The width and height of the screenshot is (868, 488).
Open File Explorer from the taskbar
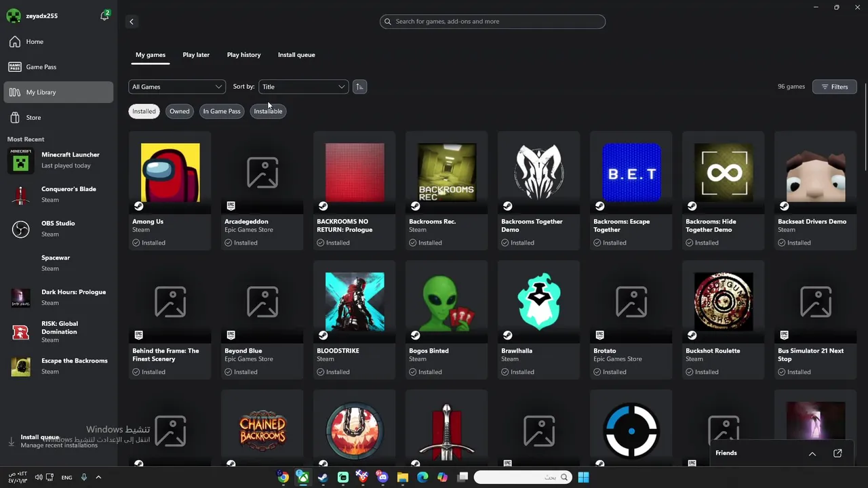[403, 477]
